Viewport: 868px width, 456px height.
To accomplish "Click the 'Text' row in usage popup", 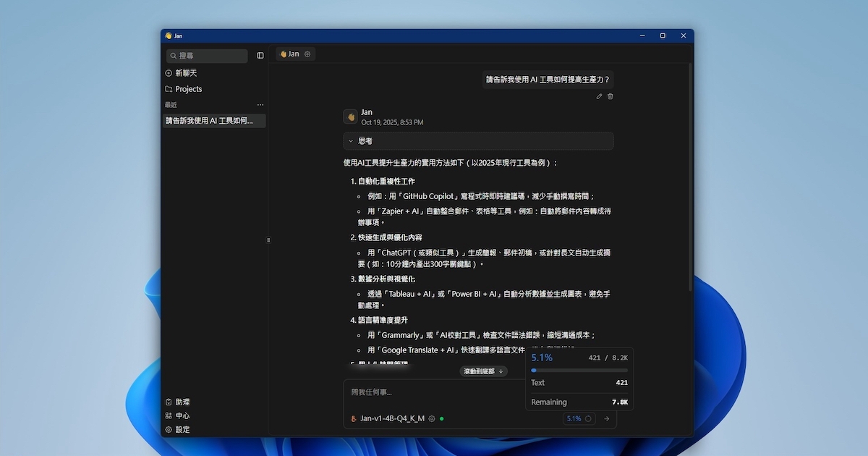I will coord(579,382).
